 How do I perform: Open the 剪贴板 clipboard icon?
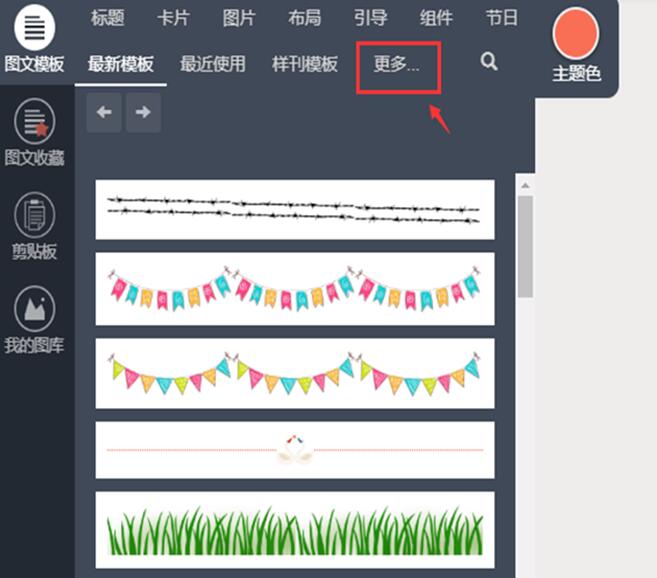tap(35, 215)
